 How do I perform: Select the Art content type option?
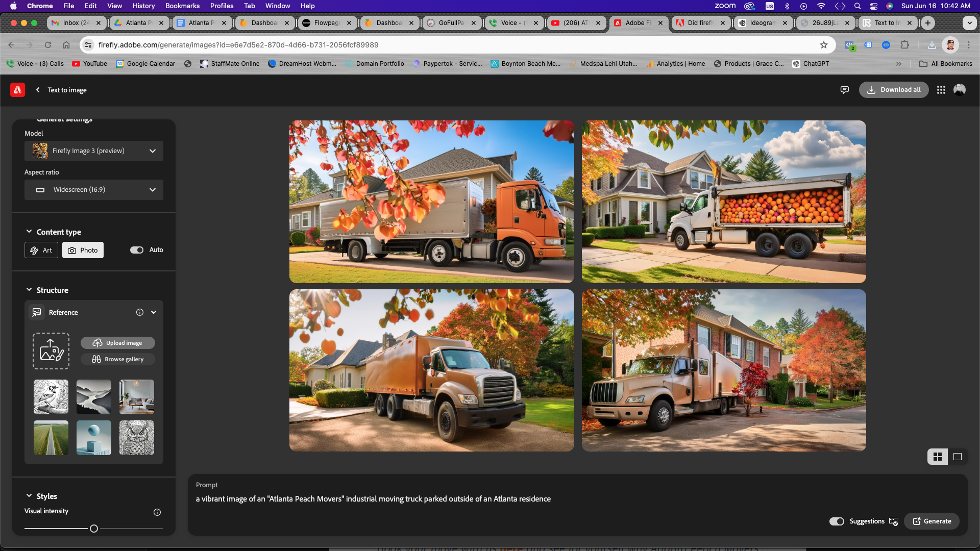click(x=41, y=250)
